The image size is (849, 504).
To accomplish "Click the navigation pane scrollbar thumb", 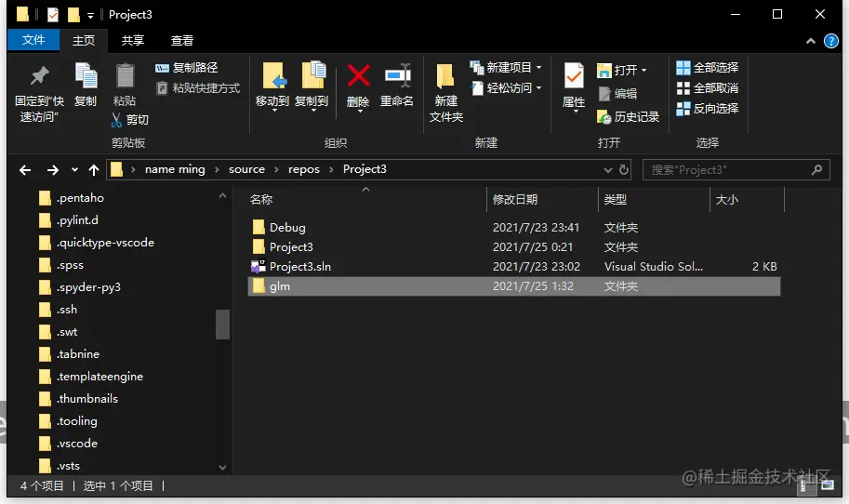I will point(222,325).
